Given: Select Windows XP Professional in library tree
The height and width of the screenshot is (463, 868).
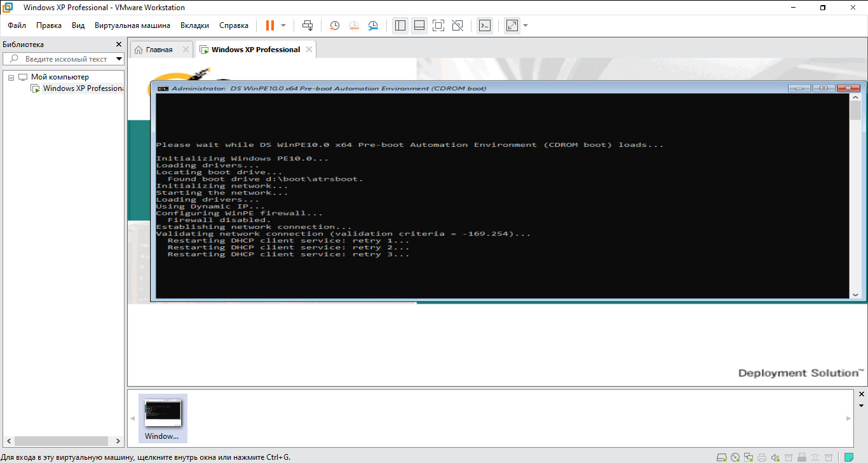Looking at the screenshot, I should point(83,88).
